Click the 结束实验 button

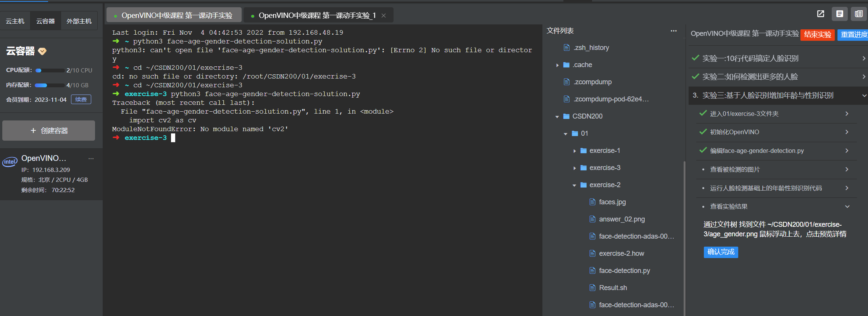817,35
